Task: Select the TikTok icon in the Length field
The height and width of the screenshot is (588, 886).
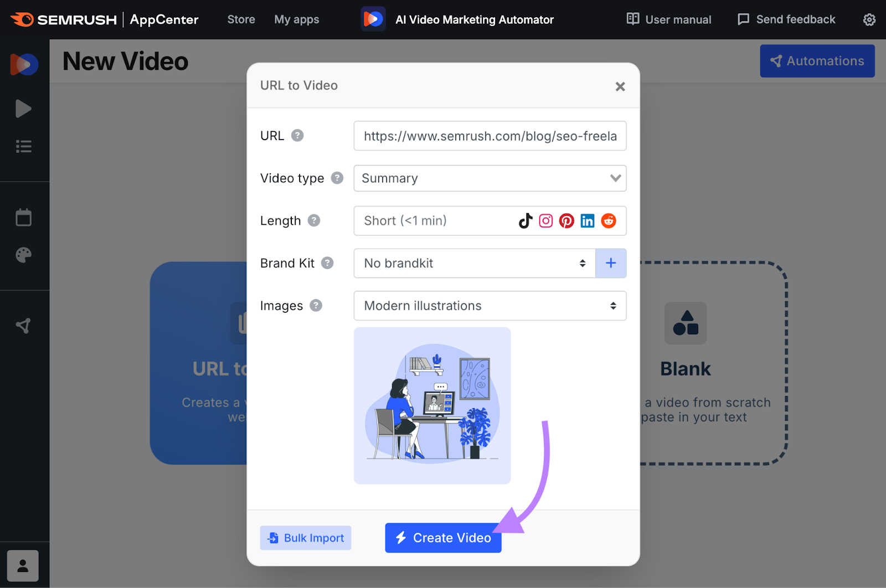Action: [x=524, y=220]
